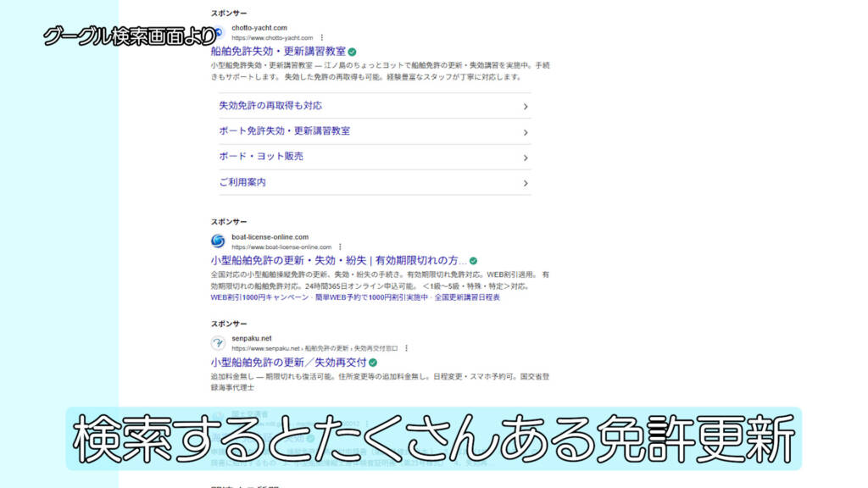Image resolution: width=868 pixels, height=488 pixels.
Task: Click the スポンサー label above senpaku.net
Action: 229,324
